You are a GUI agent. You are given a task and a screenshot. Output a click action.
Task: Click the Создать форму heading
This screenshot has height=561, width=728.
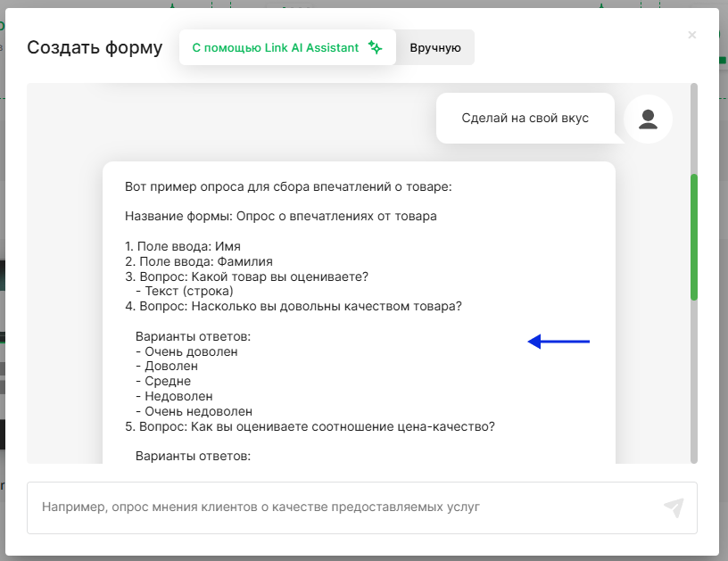coord(95,47)
